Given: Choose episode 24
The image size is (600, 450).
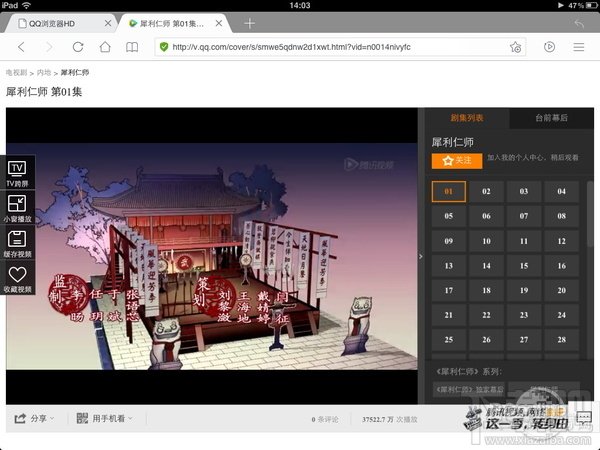Looking at the screenshot, I should (561, 315).
